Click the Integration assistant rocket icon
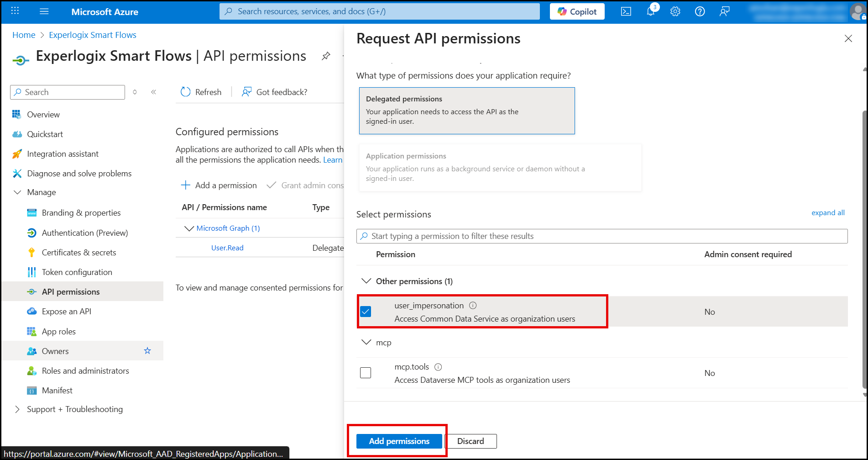The image size is (868, 460). click(x=17, y=153)
